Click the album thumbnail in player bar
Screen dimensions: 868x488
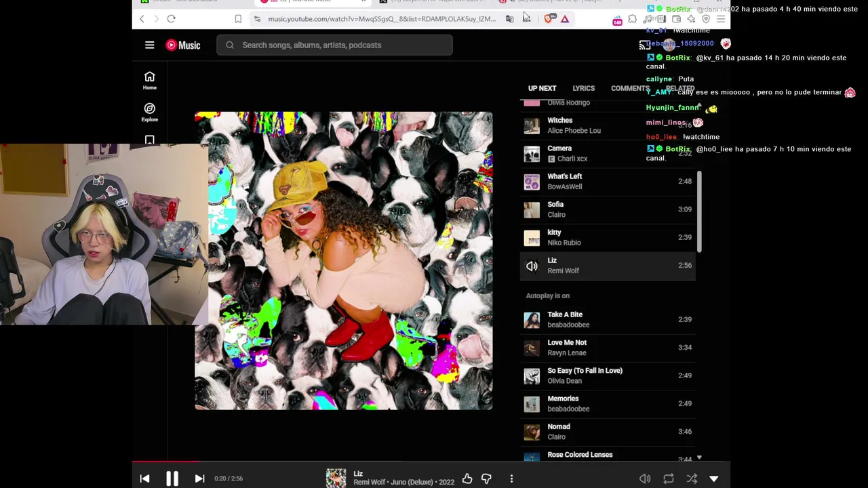336,479
